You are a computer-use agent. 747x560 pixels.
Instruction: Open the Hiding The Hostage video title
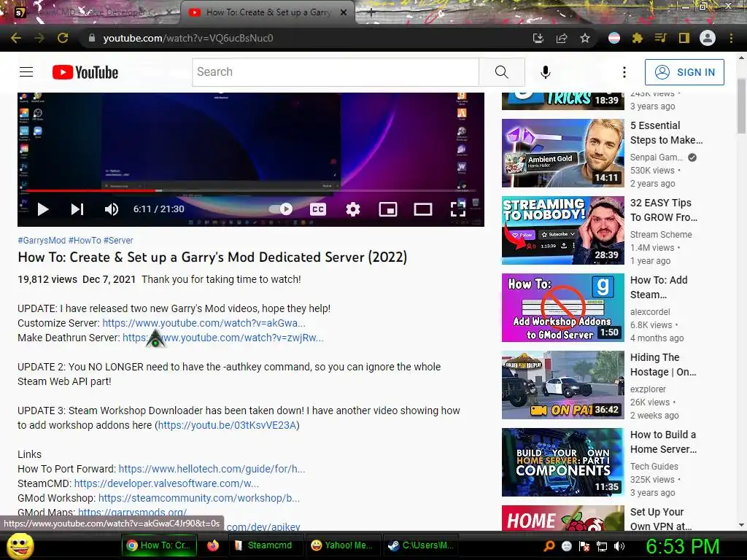click(663, 365)
